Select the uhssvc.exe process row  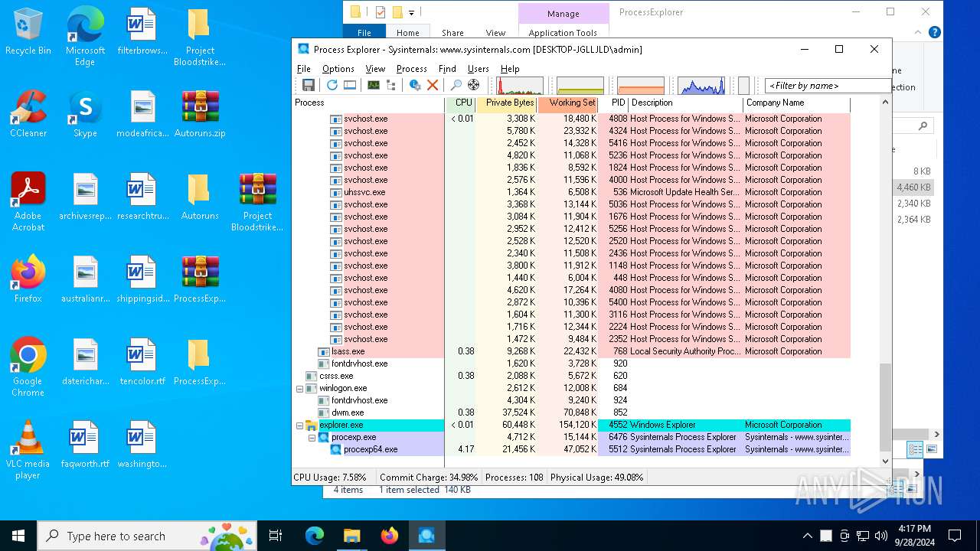[x=571, y=192]
